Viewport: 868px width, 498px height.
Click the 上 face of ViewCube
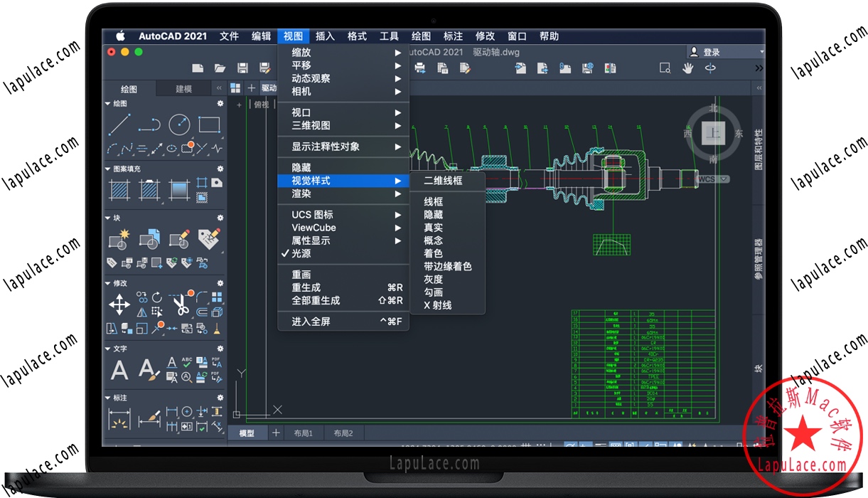pyautogui.click(x=712, y=133)
